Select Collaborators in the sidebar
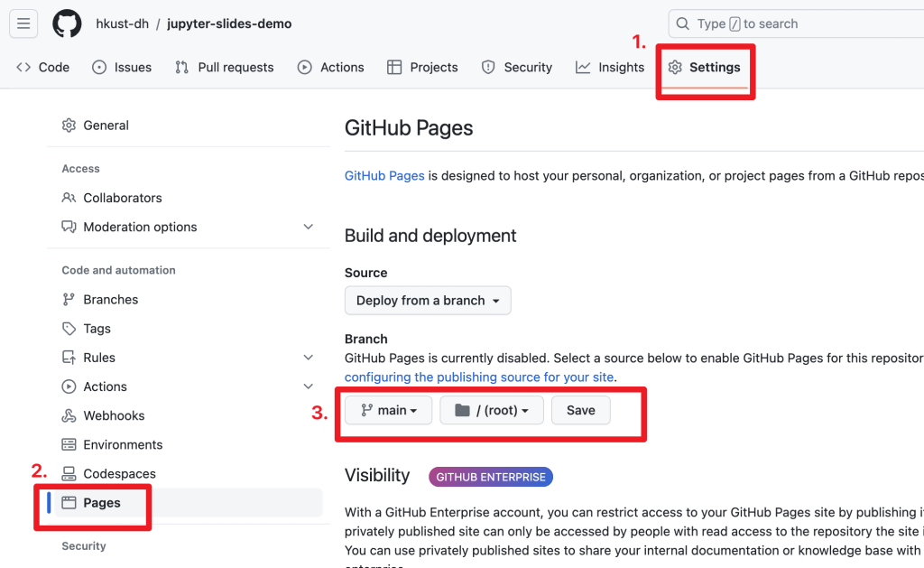 (122, 198)
